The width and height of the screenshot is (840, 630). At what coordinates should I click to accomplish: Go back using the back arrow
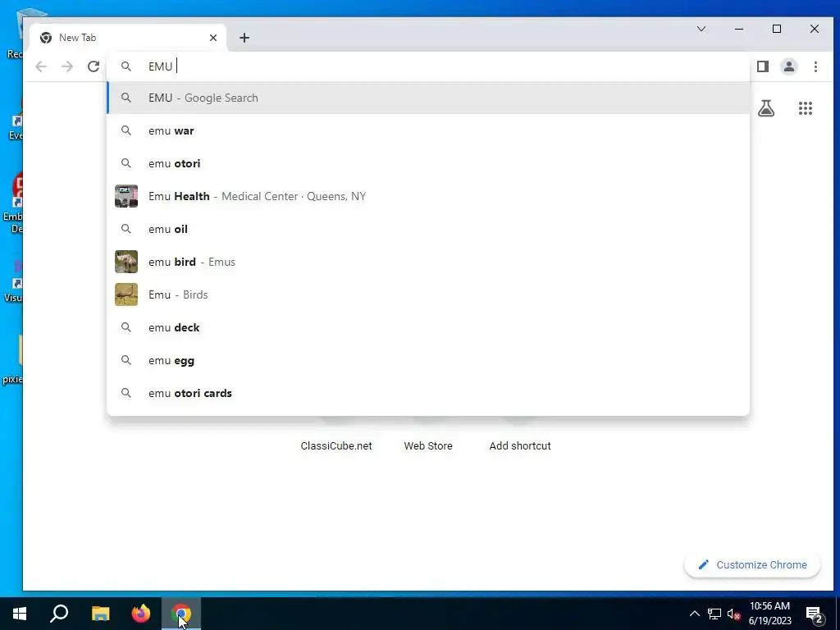(41, 66)
